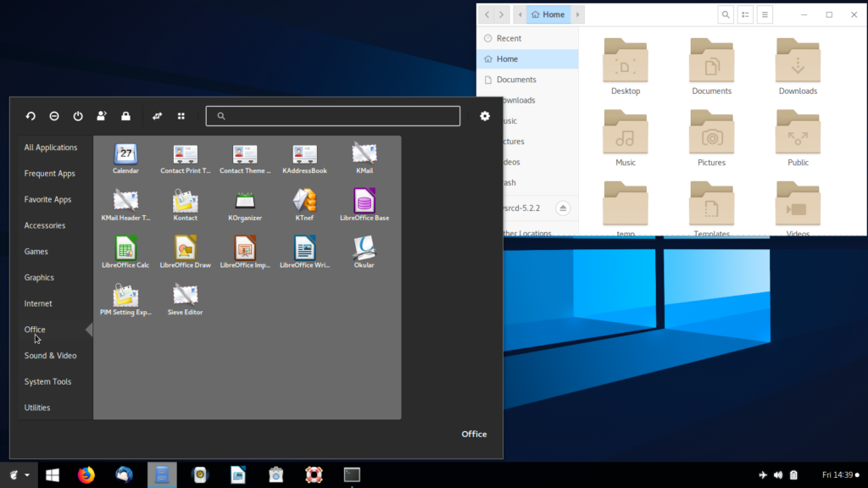This screenshot has width=868, height=488.
Task: Open the Sieve Editor app
Action: pyautogui.click(x=186, y=300)
